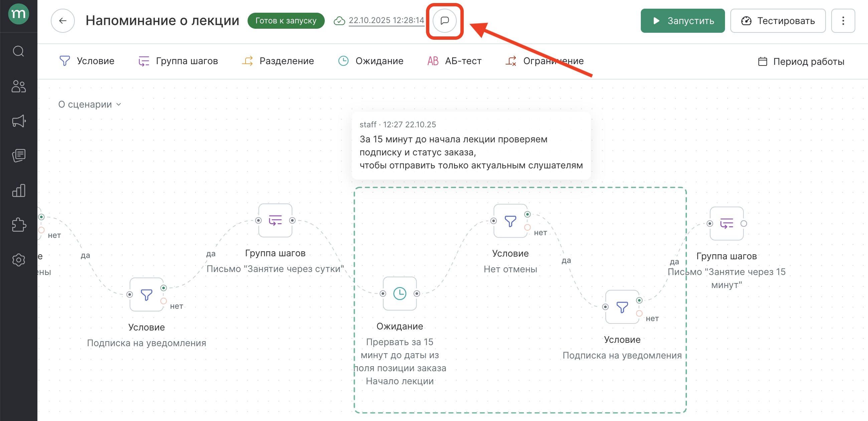Open the contacts section via people icon

point(18,87)
